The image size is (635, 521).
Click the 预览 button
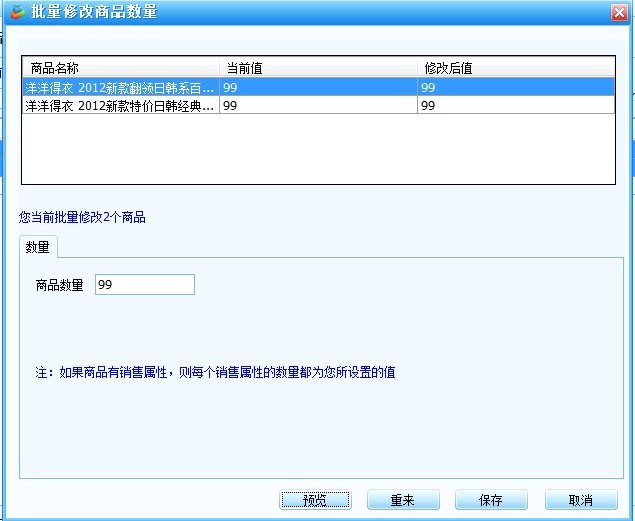[315, 500]
